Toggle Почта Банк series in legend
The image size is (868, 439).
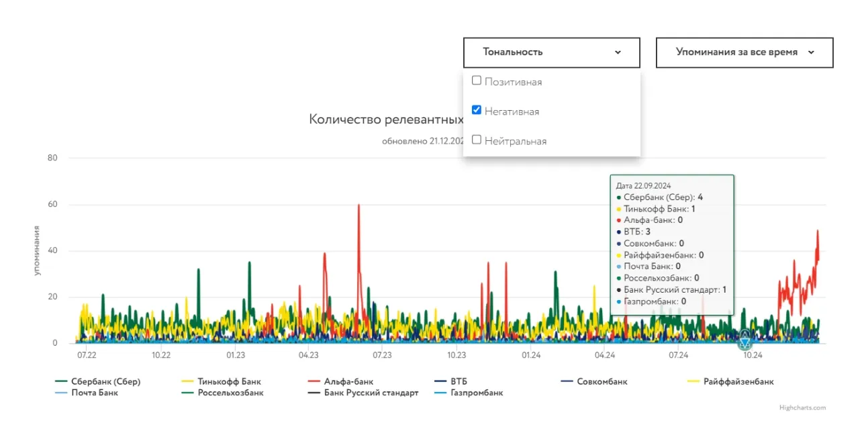click(87, 393)
